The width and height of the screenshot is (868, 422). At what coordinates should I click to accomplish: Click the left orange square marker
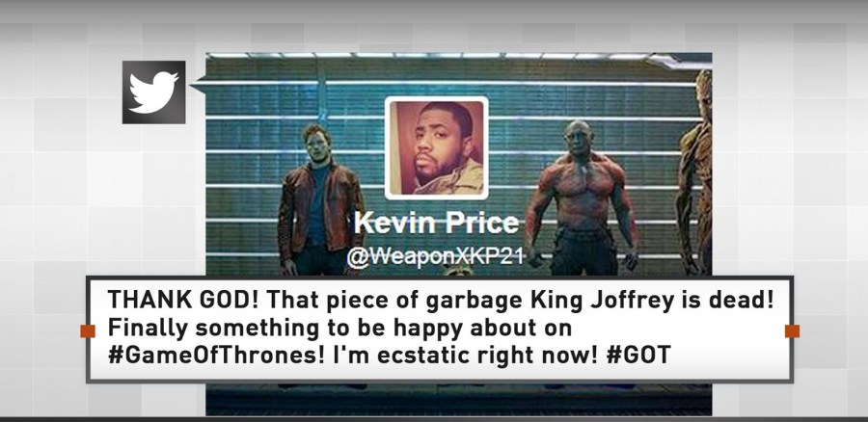pos(88,330)
